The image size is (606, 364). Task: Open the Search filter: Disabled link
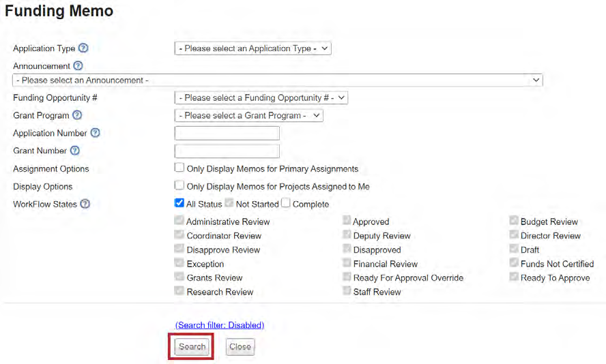pyautogui.click(x=219, y=325)
